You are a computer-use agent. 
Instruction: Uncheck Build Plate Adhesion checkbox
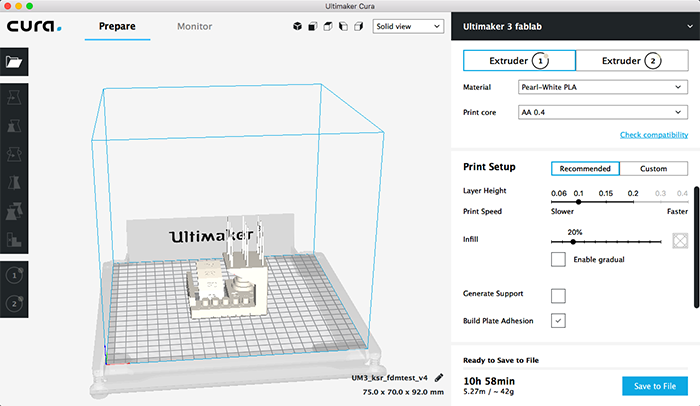pyautogui.click(x=558, y=321)
